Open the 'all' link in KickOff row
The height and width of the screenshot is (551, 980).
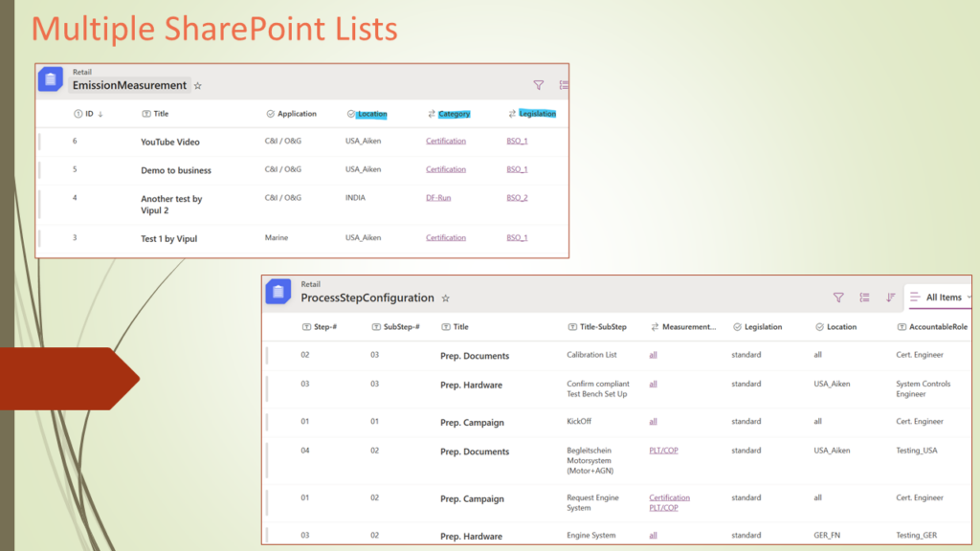pos(653,422)
